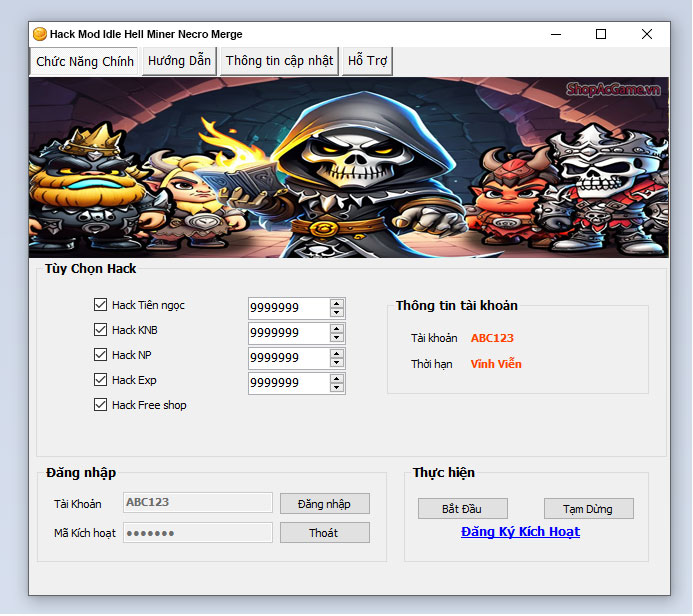Viewport: 693px width, 616px height.
Task: Decrease the Hack Exp value
Action: click(x=337, y=388)
